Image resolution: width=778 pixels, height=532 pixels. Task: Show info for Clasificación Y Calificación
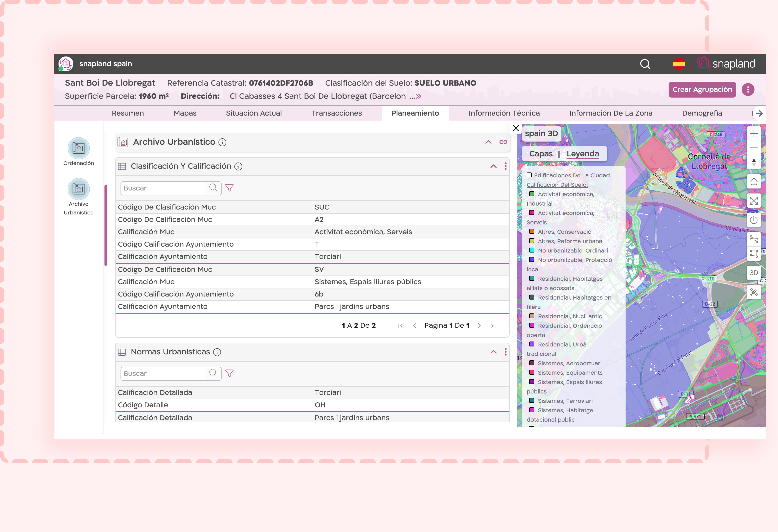238,166
